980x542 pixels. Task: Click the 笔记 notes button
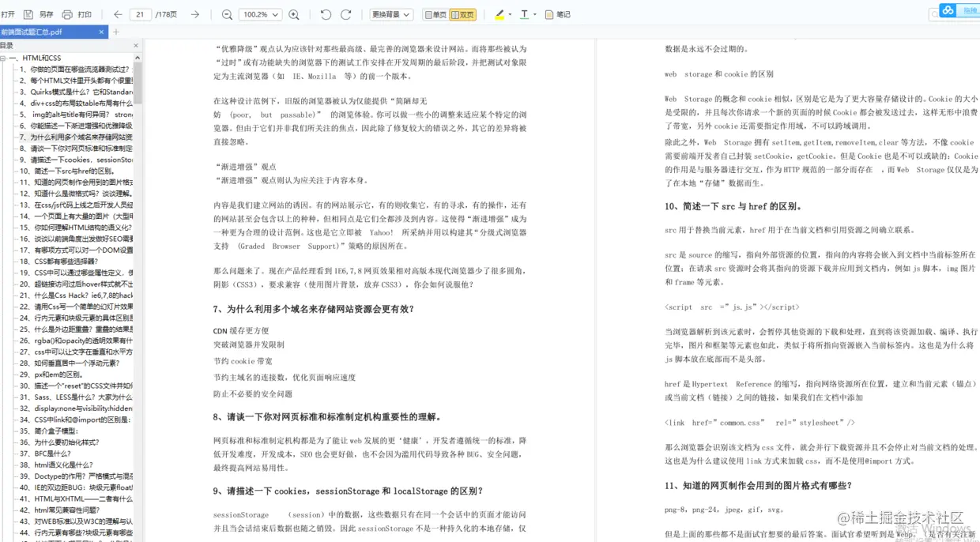pyautogui.click(x=558, y=14)
